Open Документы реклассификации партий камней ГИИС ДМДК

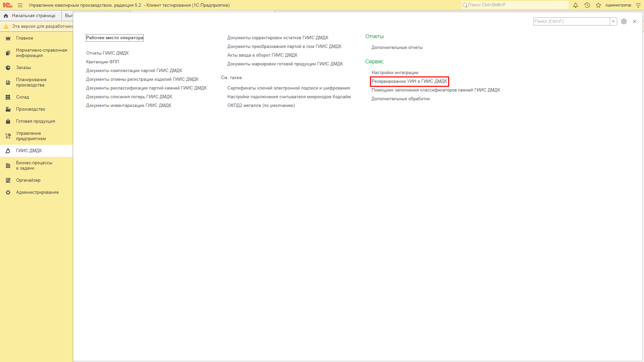click(146, 88)
